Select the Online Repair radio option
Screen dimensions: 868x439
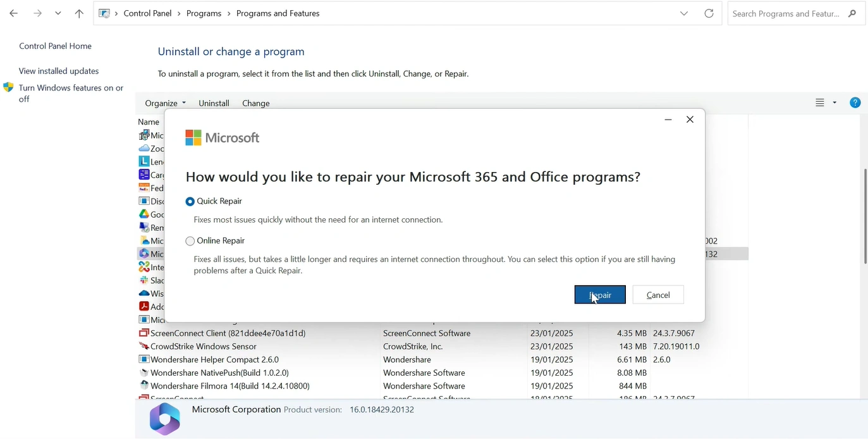pyautogui.click(x=190, y=241)
